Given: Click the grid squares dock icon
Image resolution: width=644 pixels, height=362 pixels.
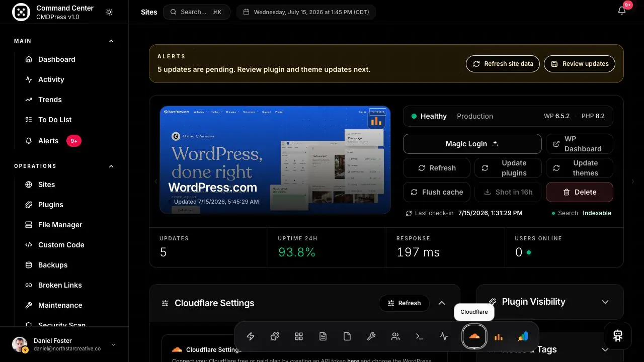Looking at the screenshot, I should pos(299,337).
